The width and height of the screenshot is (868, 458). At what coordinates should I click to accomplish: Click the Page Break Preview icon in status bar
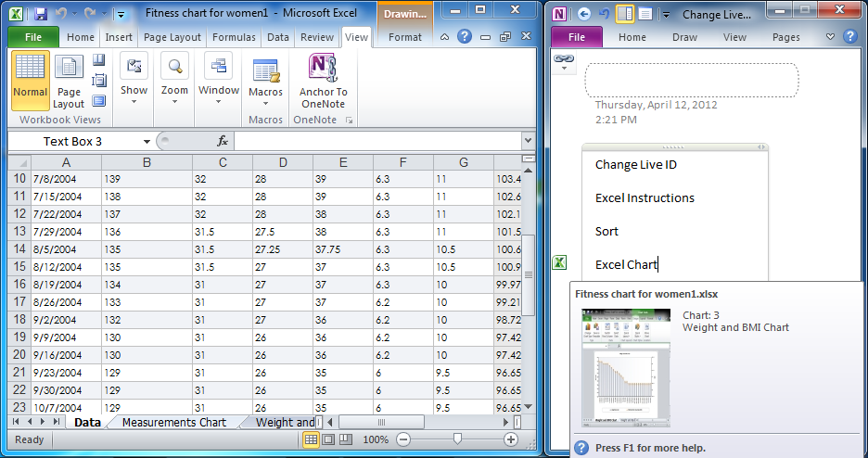coord(345,439)
